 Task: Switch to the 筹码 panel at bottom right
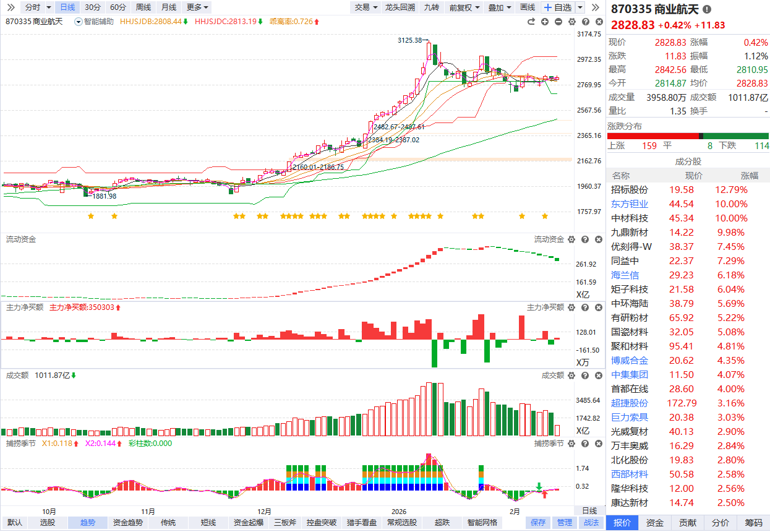[753, 523]
